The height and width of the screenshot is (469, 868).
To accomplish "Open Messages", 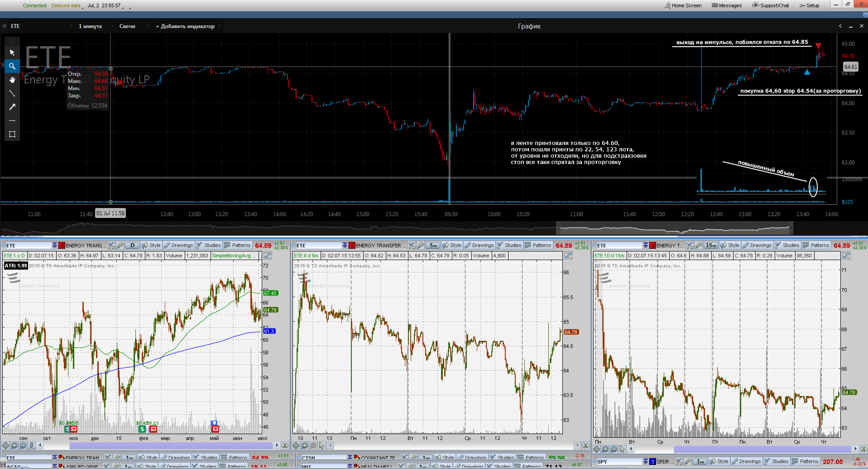I will 726,5.
